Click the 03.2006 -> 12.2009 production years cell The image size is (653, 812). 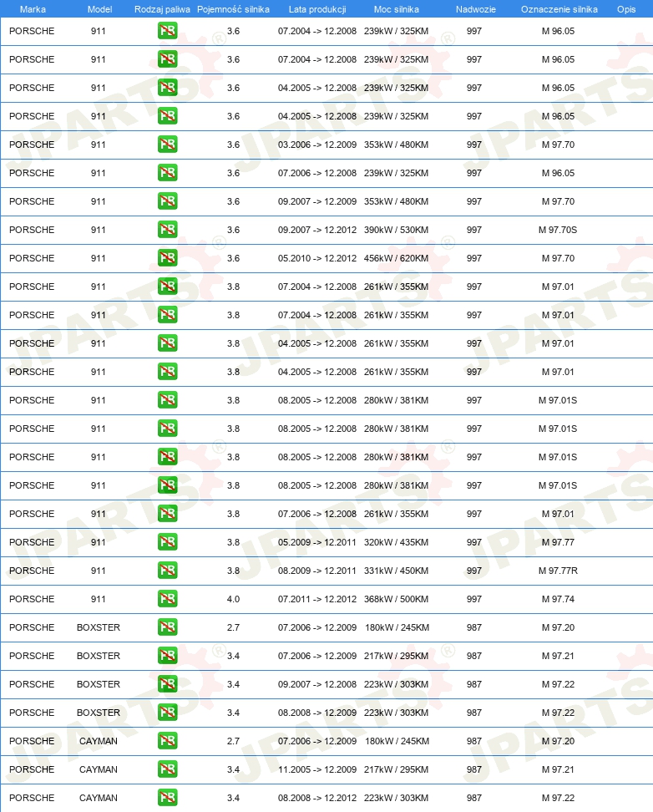pyautogui.click(x=317, y=145)
